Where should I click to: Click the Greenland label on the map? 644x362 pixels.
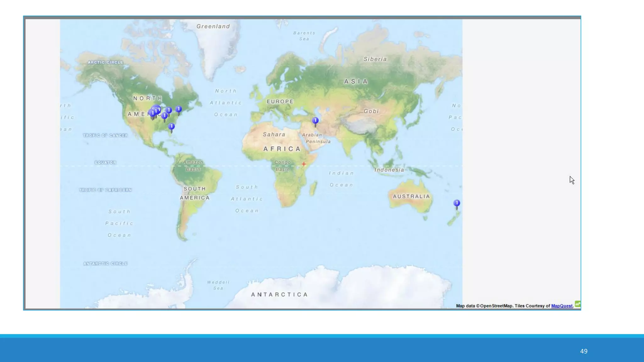coord(213,26)
